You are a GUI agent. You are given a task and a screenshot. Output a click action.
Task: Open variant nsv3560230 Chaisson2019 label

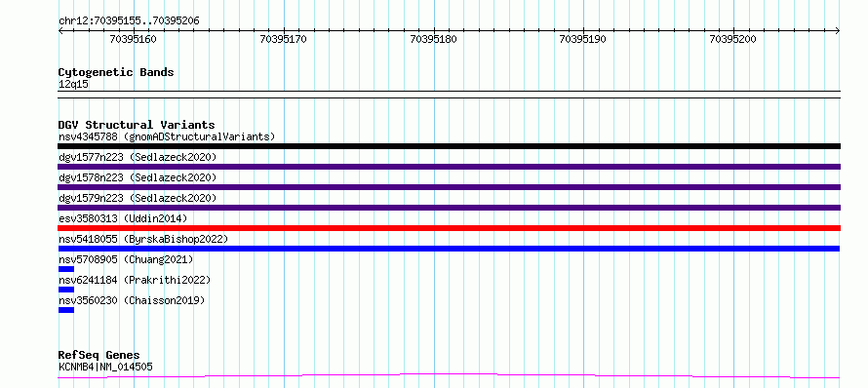click(132, 300)
